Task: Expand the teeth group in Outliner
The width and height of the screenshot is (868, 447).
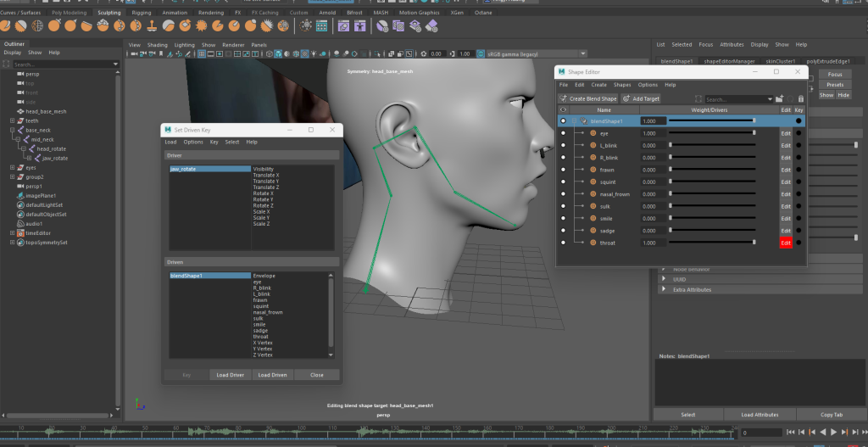Action: click(12, 120)
